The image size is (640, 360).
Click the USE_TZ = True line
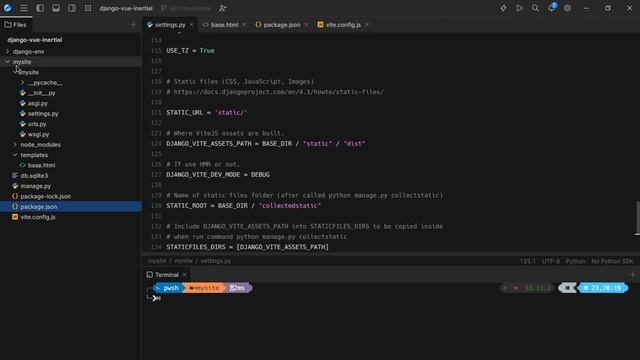point(190,51)
